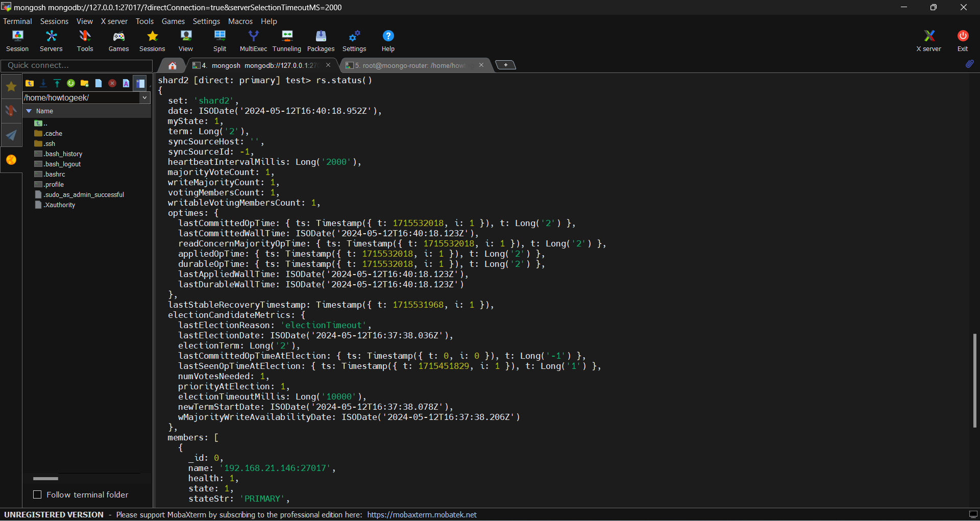980x521 pixels.
Task: Open the MultiExec tool
Action: coord(253,40)
